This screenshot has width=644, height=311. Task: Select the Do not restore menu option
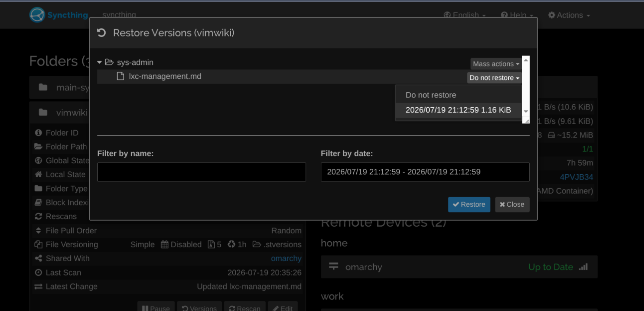[458, 95]
